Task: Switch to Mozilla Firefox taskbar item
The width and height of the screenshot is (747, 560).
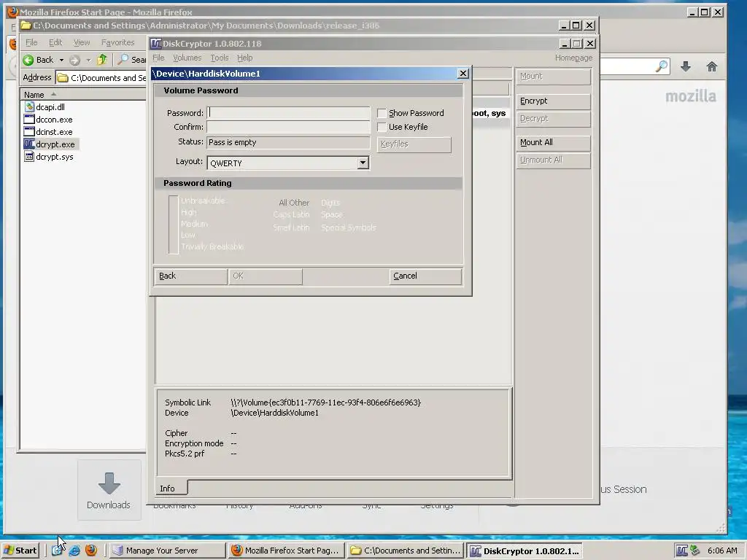Action: (286, 551)
